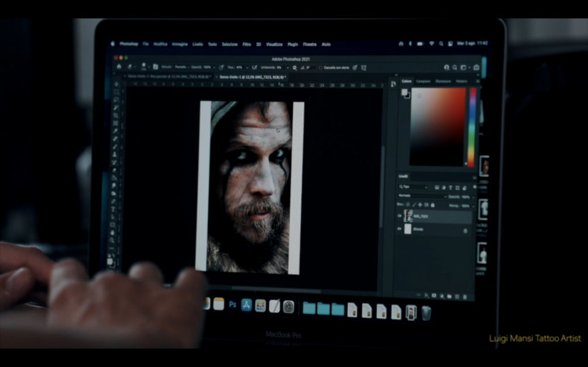
Task: Switch to the Campioni tab
Action: click(423, 81)
